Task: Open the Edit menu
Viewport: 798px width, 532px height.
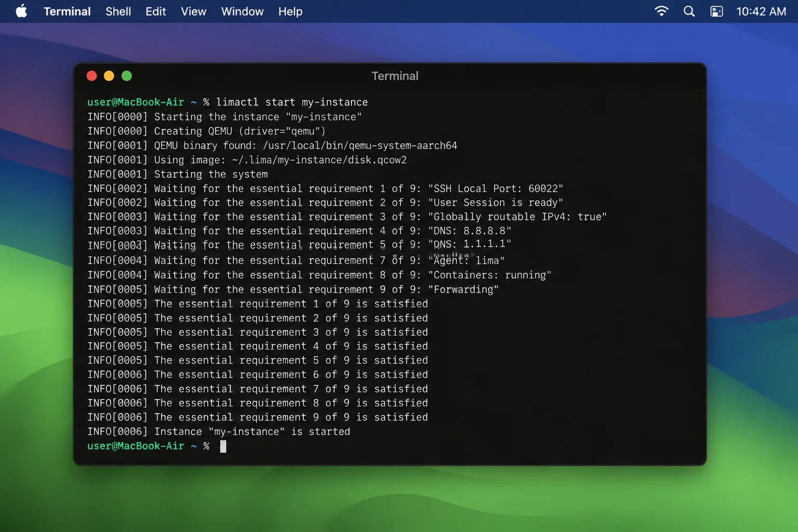Action: pyautogui.click(x=155, y=11)
